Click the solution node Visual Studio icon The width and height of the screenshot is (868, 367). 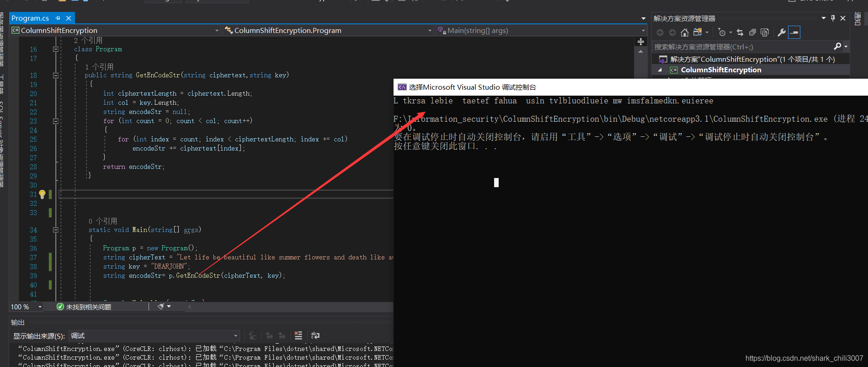click(x=663, y=59)
